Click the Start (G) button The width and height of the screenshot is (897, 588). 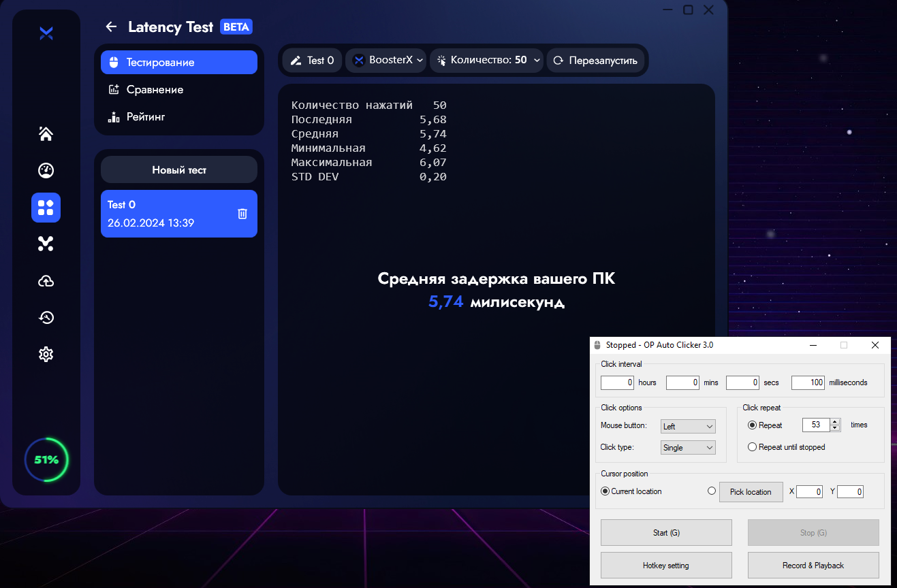click(x=666, y=532)
